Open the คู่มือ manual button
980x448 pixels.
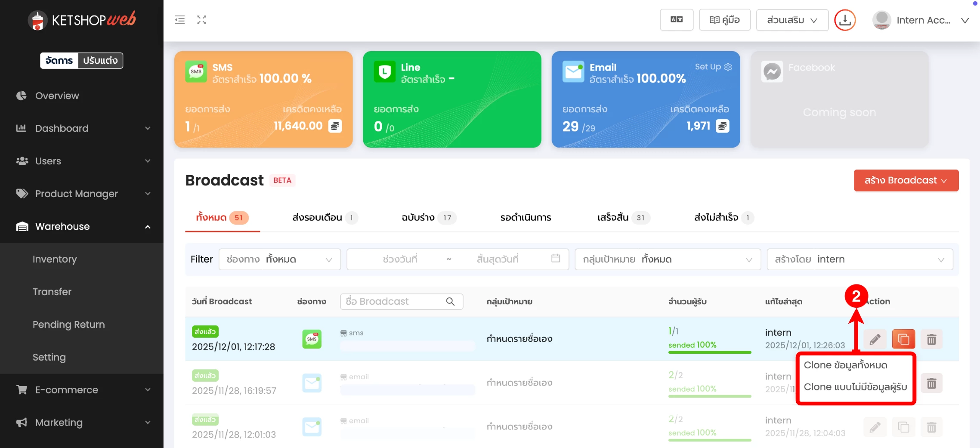[725, 20]
